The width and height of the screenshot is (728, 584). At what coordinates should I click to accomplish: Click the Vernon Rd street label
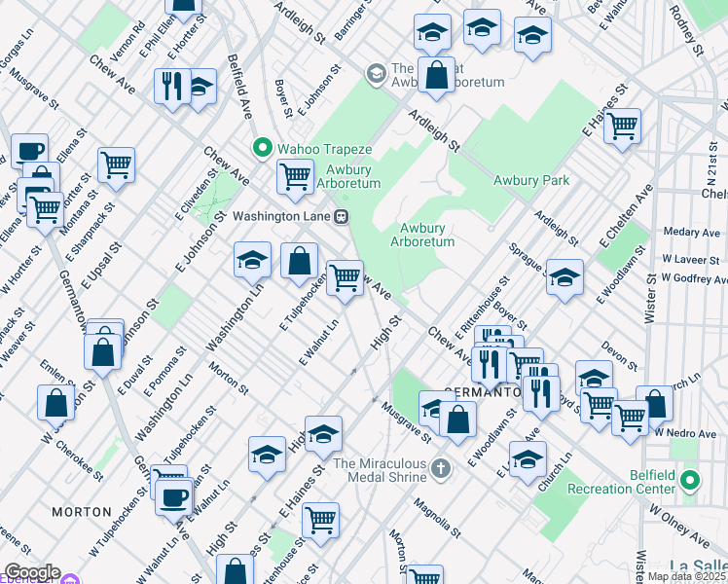coord(127,42)
